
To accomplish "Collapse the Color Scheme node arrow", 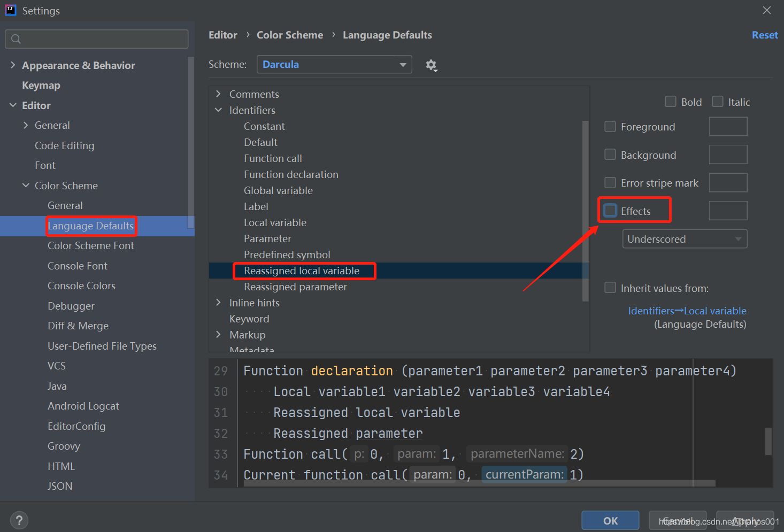I will [x=26, y=186].
